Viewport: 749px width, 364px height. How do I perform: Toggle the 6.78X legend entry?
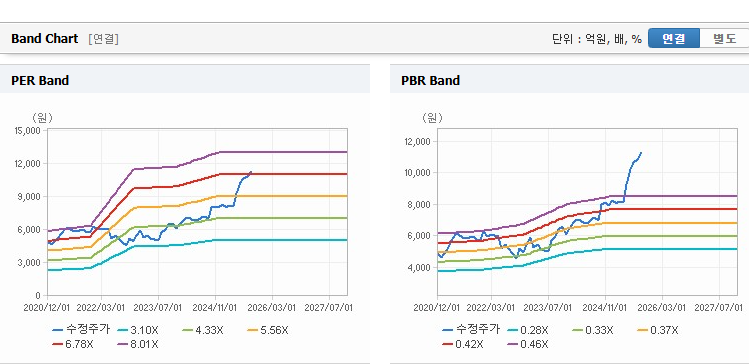[x=72, y=344]
